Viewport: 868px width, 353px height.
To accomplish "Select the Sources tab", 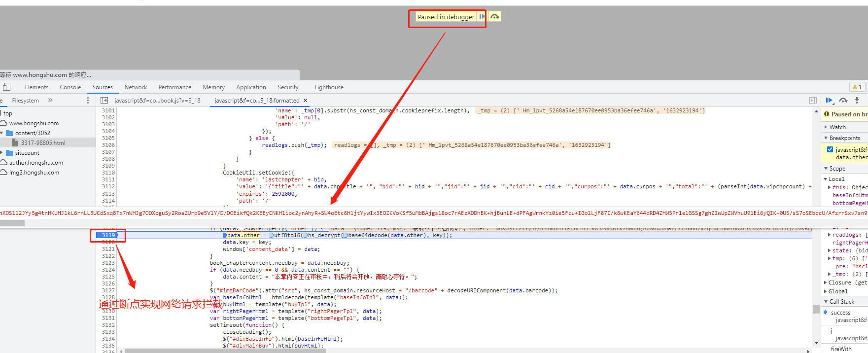I will click(x=103, y=87).
